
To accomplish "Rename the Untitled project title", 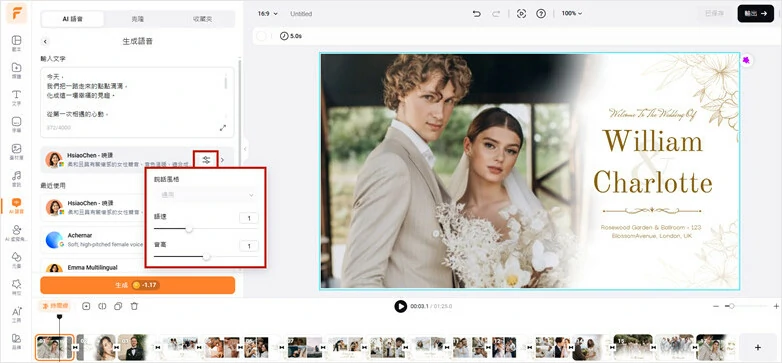I will click(301, 14).
